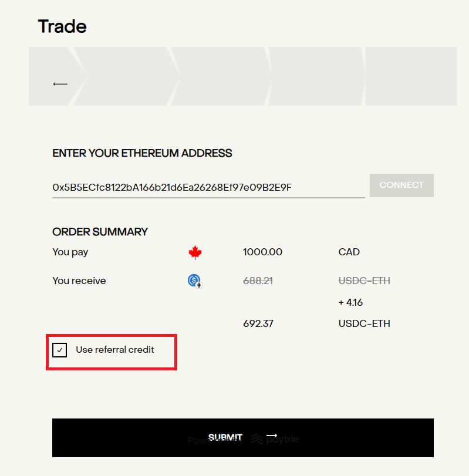Select the third progress step segment

(x=224, y=76)
